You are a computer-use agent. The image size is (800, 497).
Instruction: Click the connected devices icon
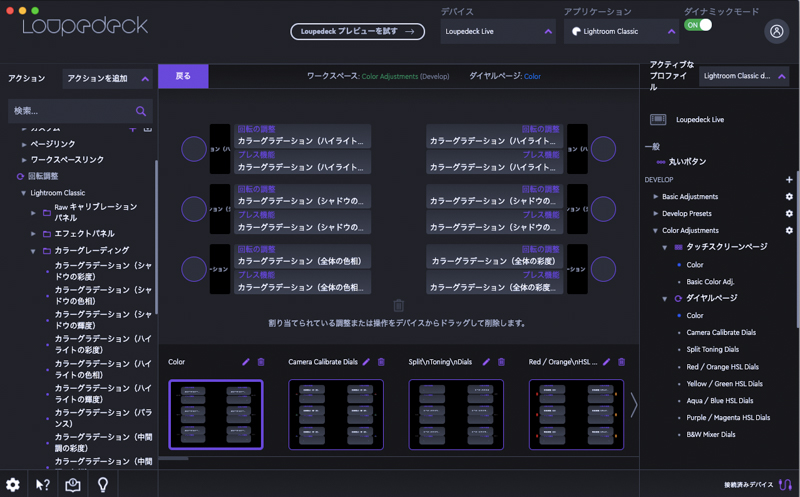tap(785, 484)
